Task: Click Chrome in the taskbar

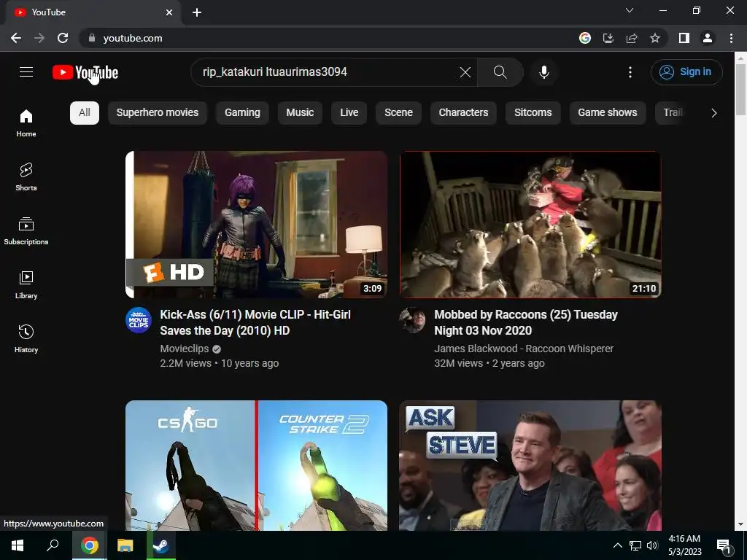Action: coord(89,545)
